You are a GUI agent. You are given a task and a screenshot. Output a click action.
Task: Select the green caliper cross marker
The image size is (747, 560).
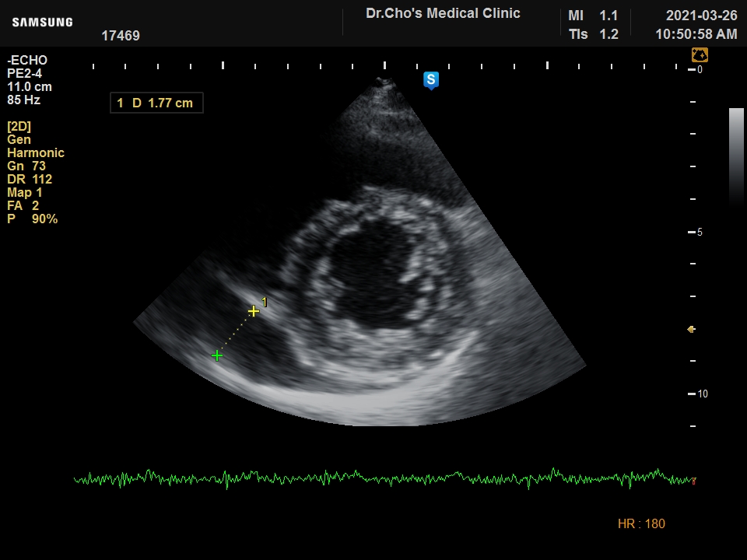[x=217, y=355]
